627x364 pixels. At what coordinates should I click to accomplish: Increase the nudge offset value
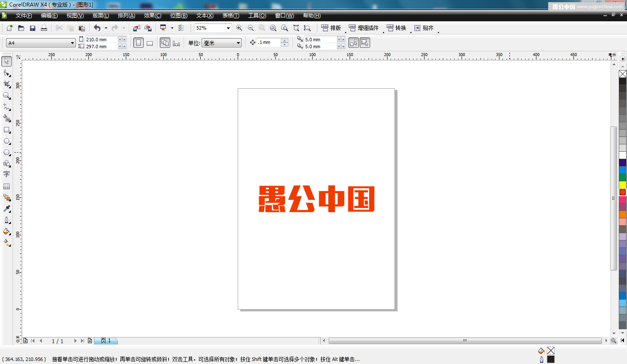(285, 40)
